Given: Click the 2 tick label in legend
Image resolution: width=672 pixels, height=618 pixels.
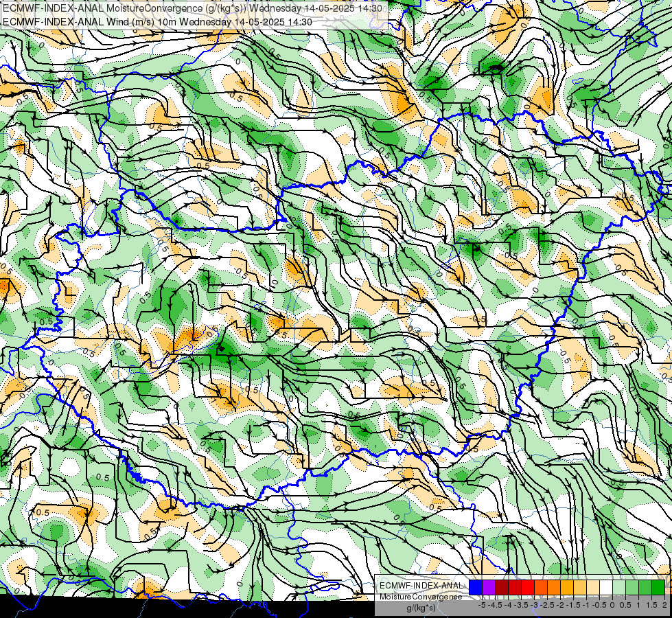Looking at the screenshot, I should point(664,605).
